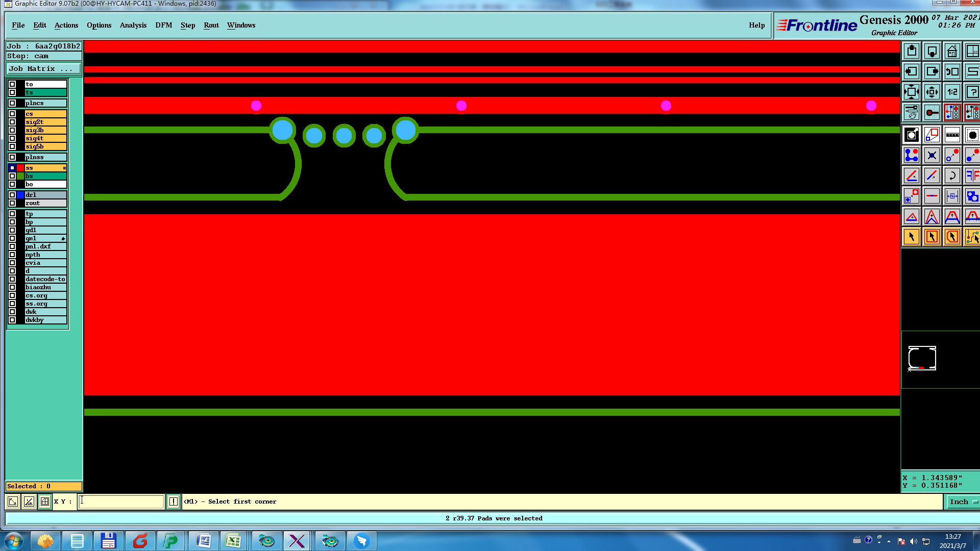980x551 pixels.
Task: Click the red swatch of ss layer
Action: tap(20, 168)
